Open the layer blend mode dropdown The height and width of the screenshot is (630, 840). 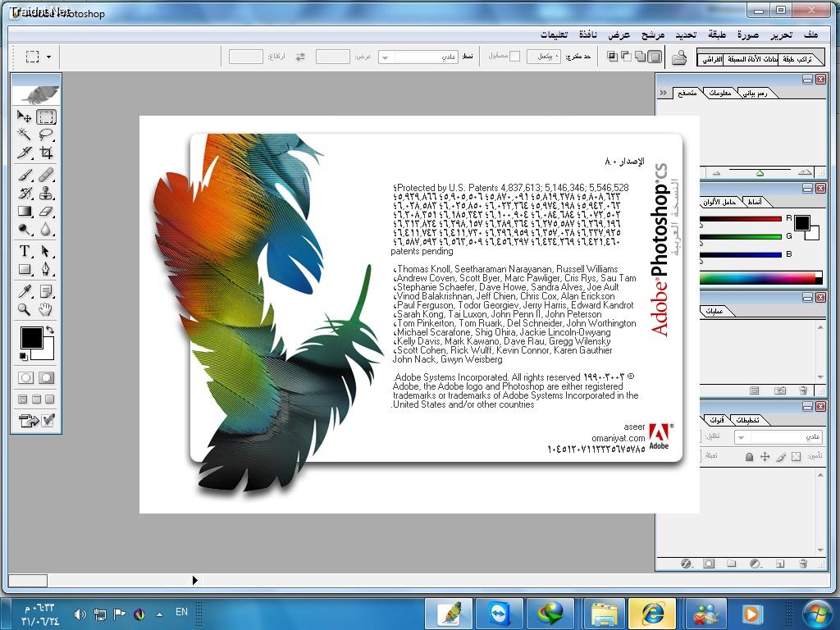(777, 437)
